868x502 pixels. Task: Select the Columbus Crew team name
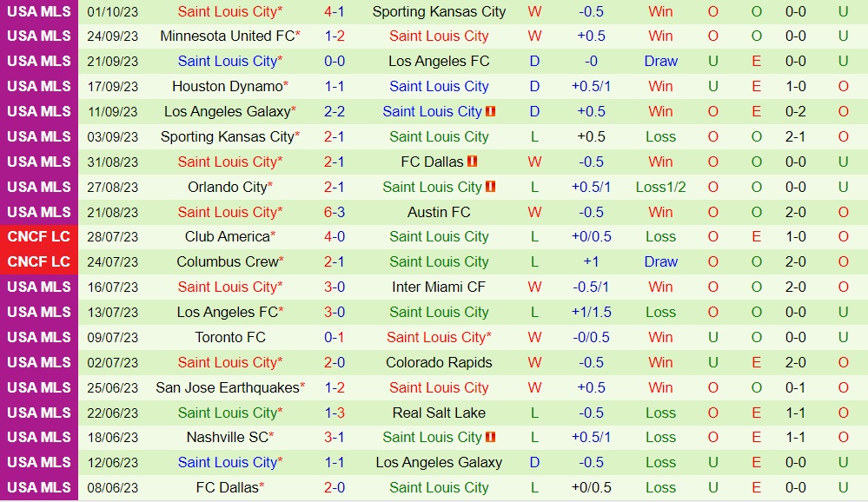228,261
